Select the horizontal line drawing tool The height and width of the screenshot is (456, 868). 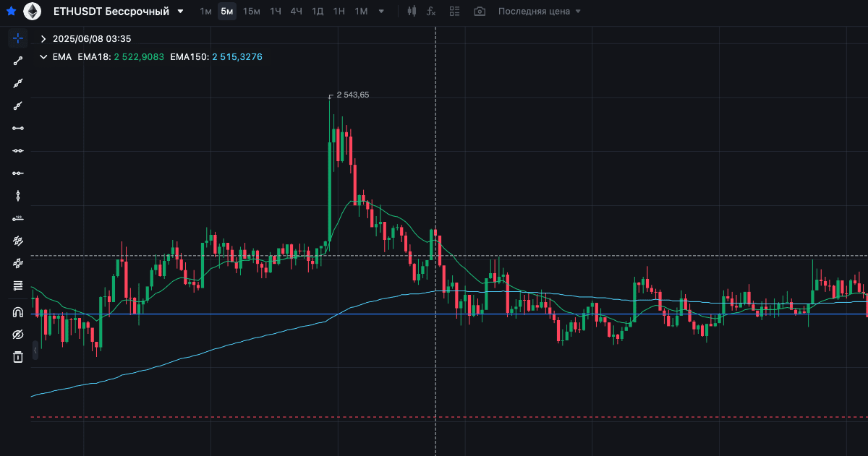(18, 128)
